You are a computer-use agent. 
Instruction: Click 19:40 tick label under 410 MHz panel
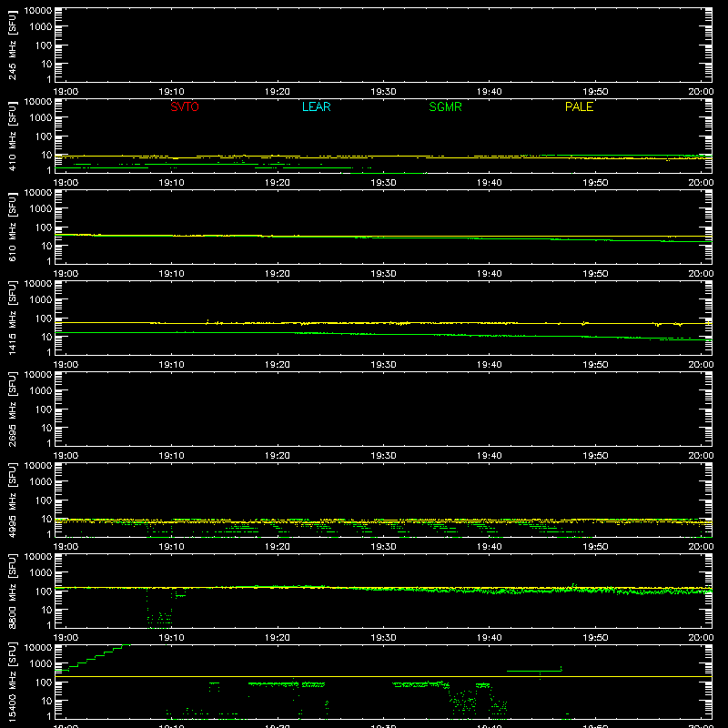pos(490,183)
